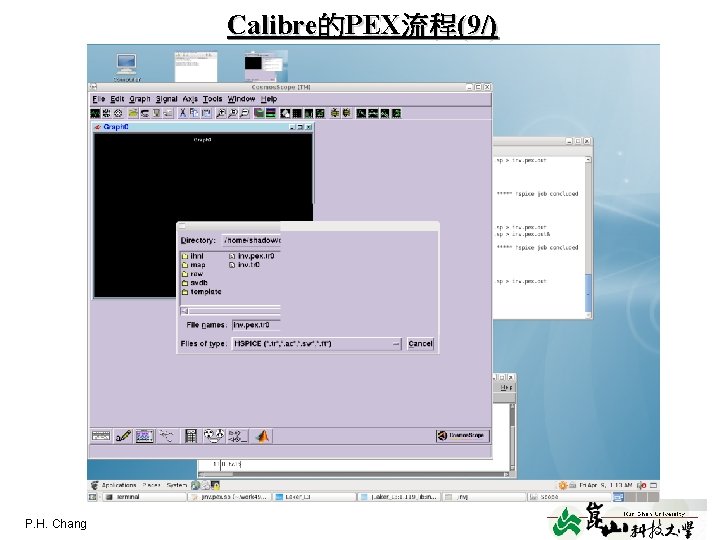Open the Tools menu

point(212,99)
